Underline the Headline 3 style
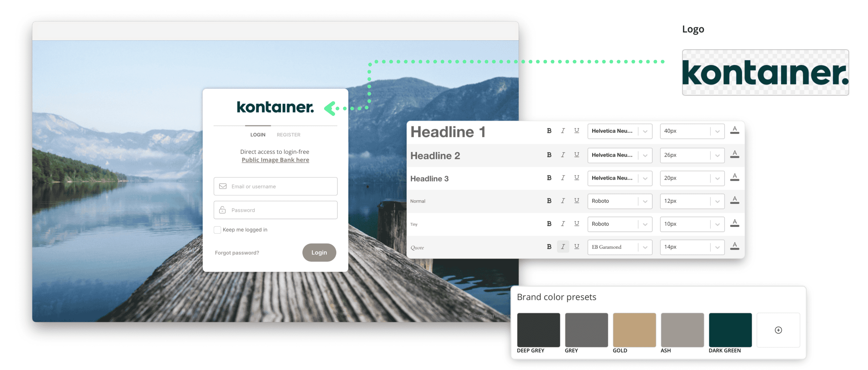This screenshot has width=868, height=370. (576, 178)
